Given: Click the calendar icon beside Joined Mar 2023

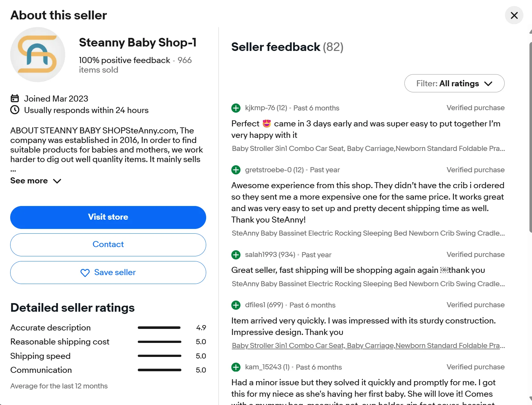Looking at the screenshot, I should pos(15,98).
